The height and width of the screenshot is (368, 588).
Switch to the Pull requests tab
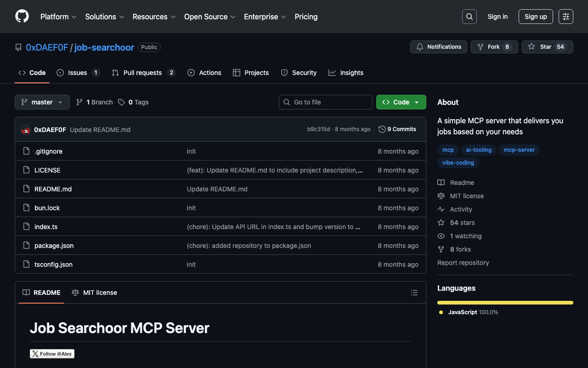(143, 73)
